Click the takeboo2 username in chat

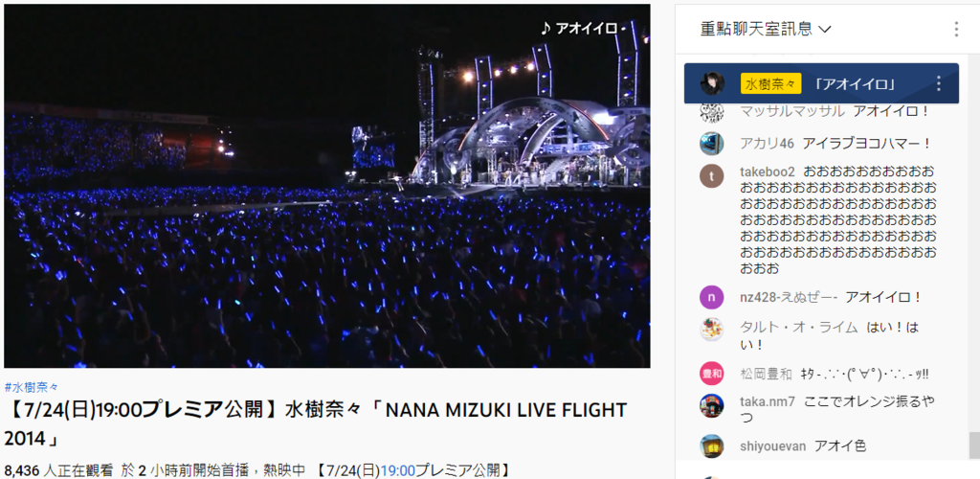(768, 172)
